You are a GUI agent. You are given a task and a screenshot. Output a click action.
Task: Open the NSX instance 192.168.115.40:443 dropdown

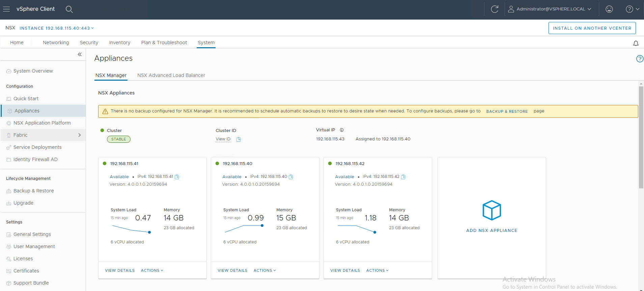(57, 28)
